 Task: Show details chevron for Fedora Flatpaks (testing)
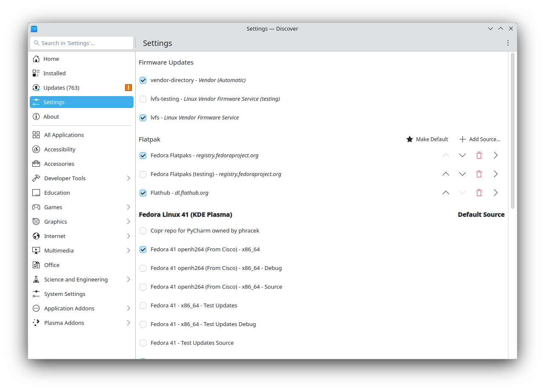pos(496,174)
